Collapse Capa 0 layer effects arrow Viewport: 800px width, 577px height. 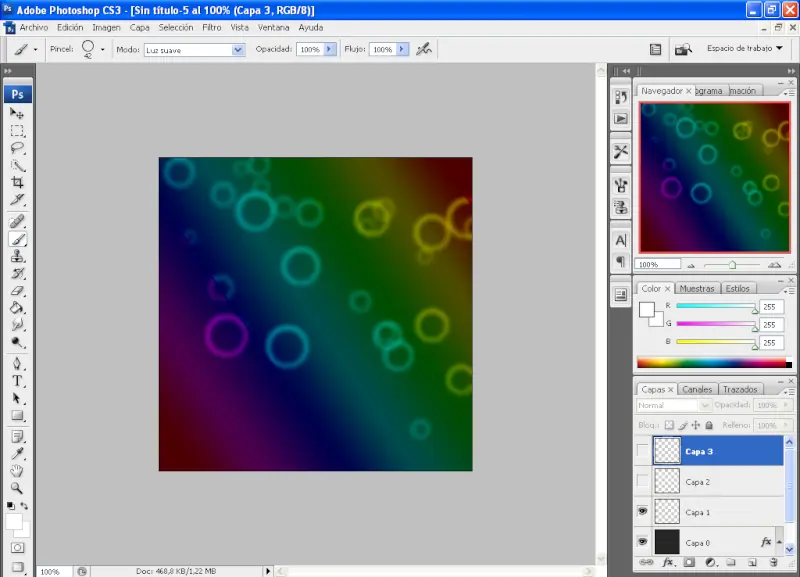pyautogui.click(x=779, y=542)
